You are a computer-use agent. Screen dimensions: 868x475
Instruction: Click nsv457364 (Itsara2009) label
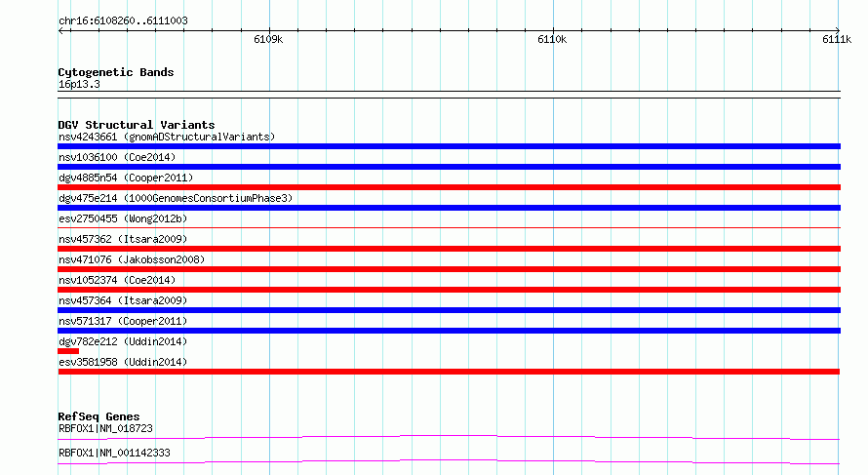point(123,300)
